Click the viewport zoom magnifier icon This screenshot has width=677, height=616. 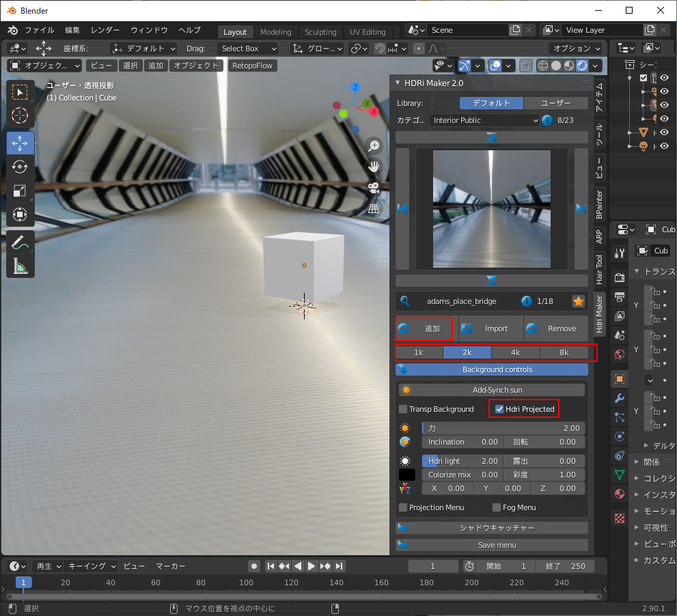coord(374,146)
